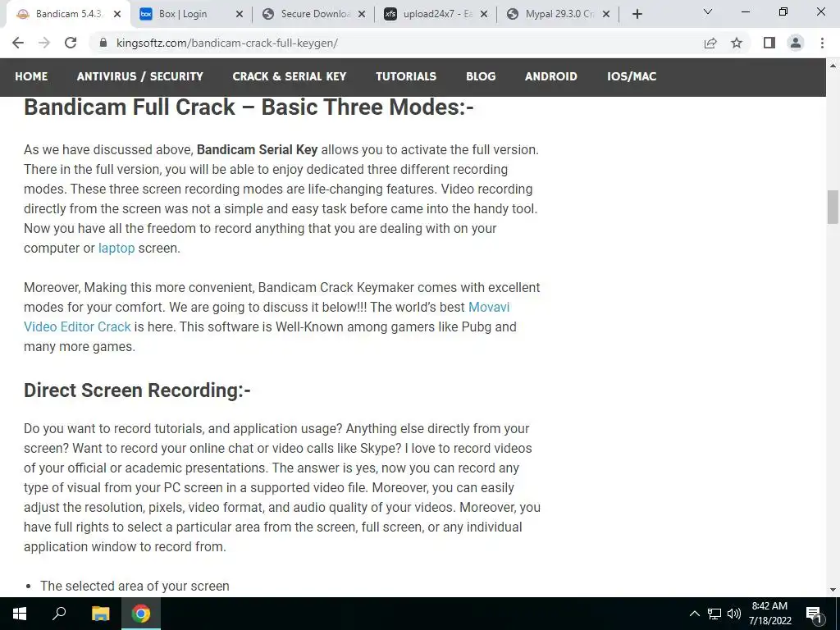Open the Windows Start menu
This screenshot has height=630, width=840.
[x=20, y=614]
